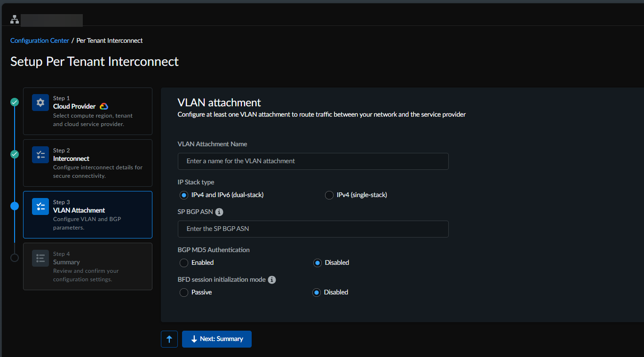The image size is (644, 357).
Task: Click the Interconnect step checklist icon
Action: pos(40,155)
